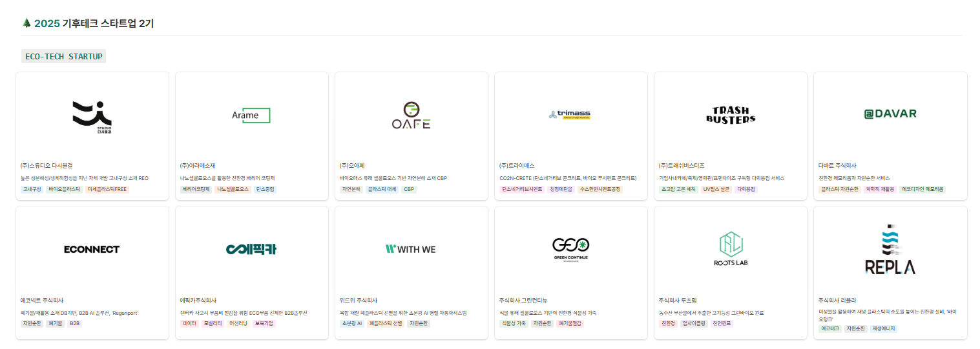Image resolution: width=980 pixels, height=349 pixels.
Task: Click the 바이오플라스틱 tag
Action: click(x=65, y=190)
